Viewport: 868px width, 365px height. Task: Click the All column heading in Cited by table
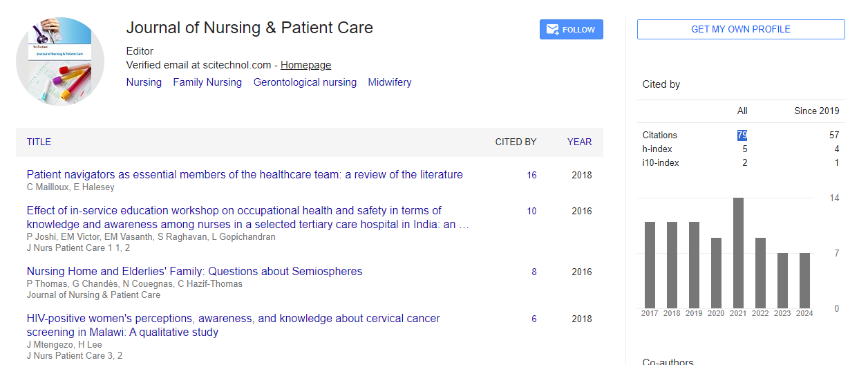742,111
